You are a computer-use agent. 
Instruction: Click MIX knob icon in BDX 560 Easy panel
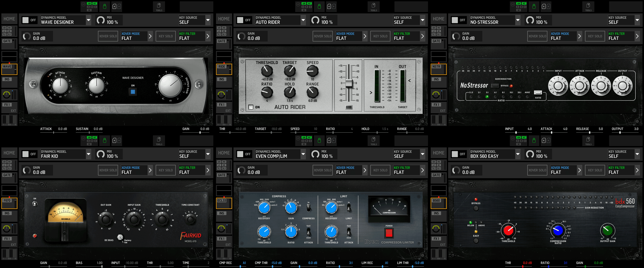click(530, 154)
